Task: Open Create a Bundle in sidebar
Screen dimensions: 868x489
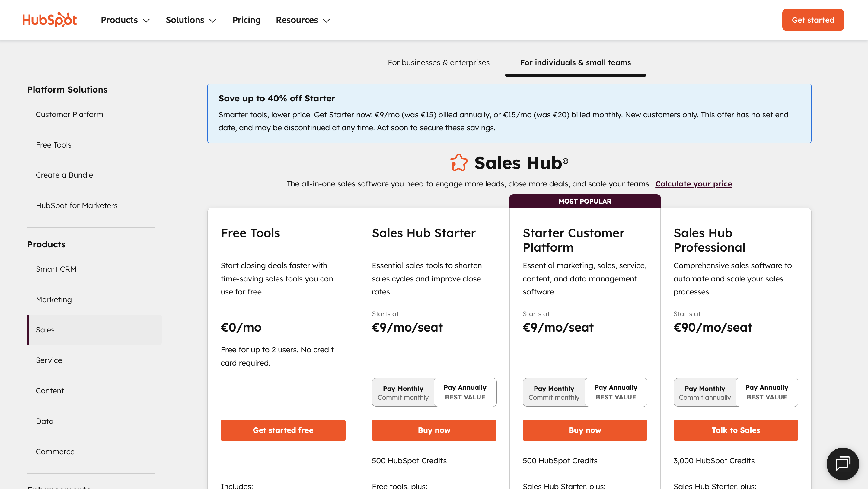Action: pos(64,175)
